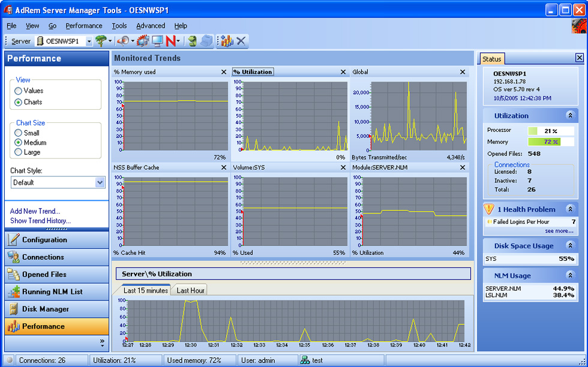
Task: Switch to the Last Hour tab
Action: point(191,290)
